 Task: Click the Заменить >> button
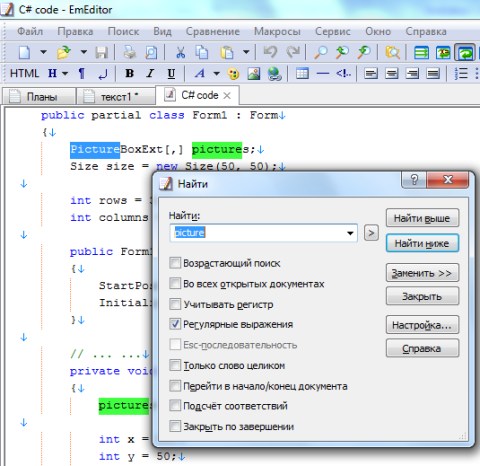tap(422, 273)
